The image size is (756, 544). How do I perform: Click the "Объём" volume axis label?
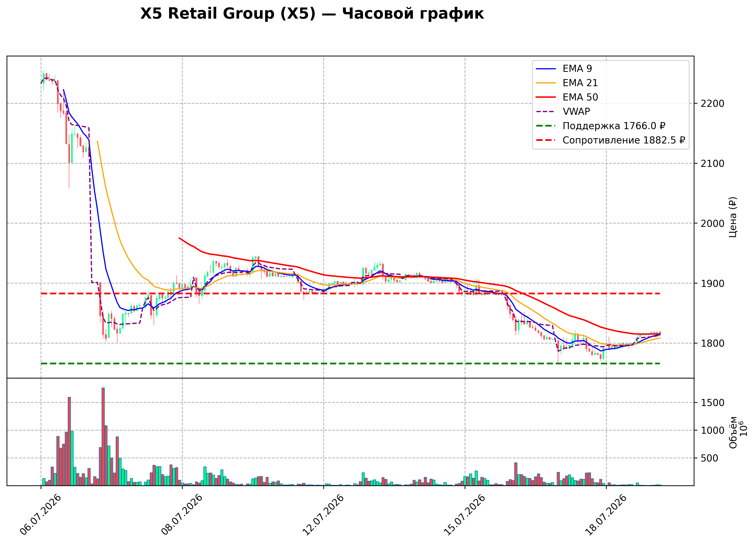click(x=733, y=432)
